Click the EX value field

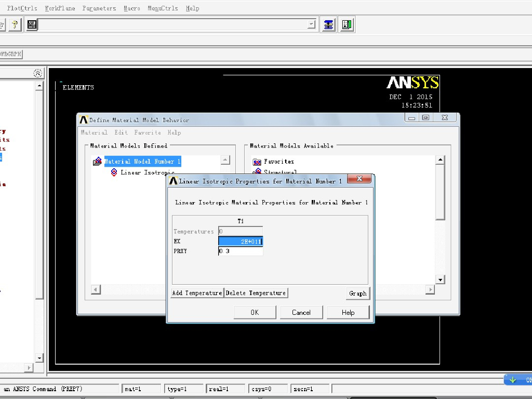[x=241, y=241]
